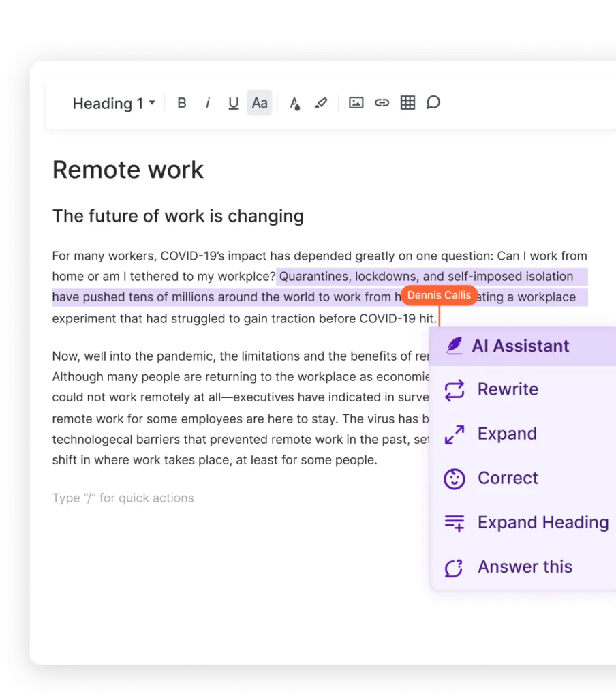The height and width of the screenshot is (698, 616).
Task: Click the quick actions placeholder line
Action: 123,498
